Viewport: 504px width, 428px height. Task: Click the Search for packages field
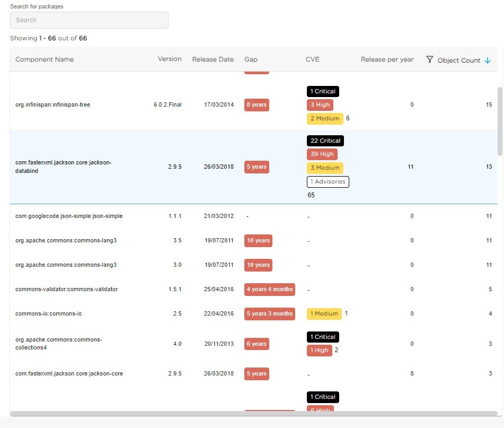pyautogui.click(x=89, y=20)
